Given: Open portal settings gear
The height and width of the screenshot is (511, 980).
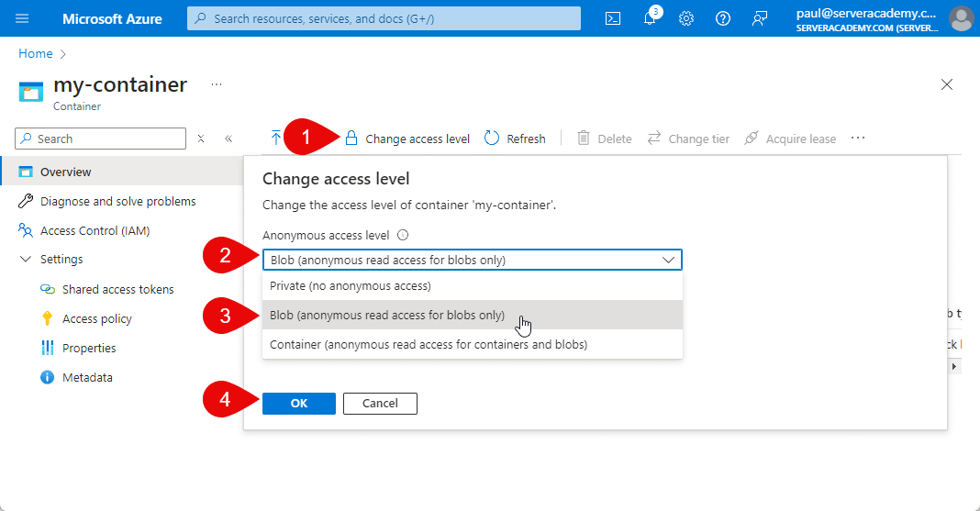Looking at the screenshot, I should (686, 18).
